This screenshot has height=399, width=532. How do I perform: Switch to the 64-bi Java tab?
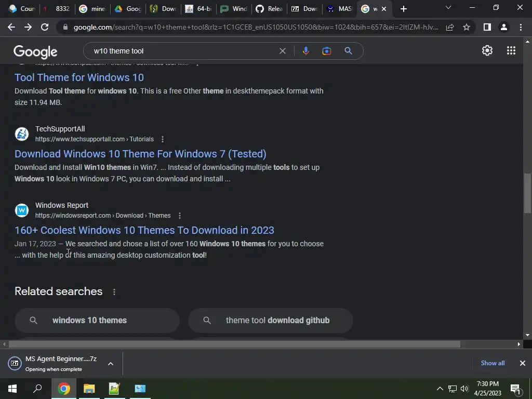(199, 9)
